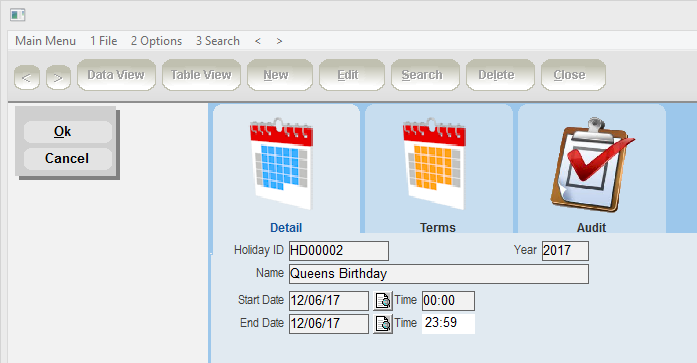Open the 2 Options menu
Viewport: 697px width, 363px height.
(156, 41)
